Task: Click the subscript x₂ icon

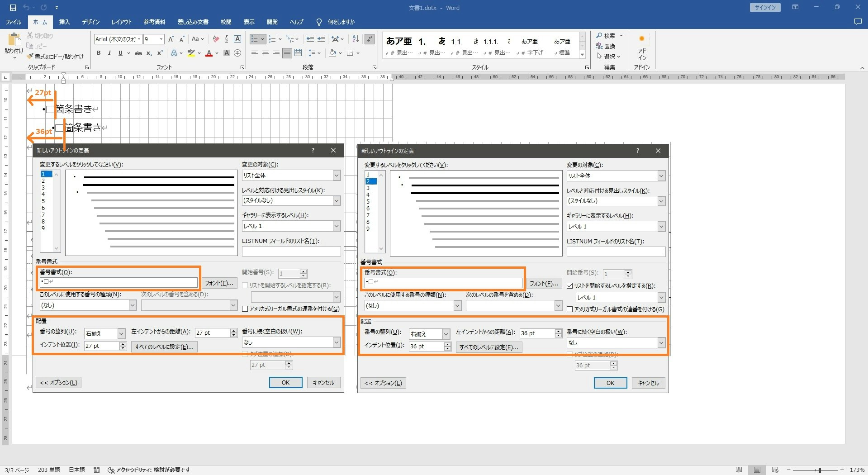Action: click(x=149, y=53)
